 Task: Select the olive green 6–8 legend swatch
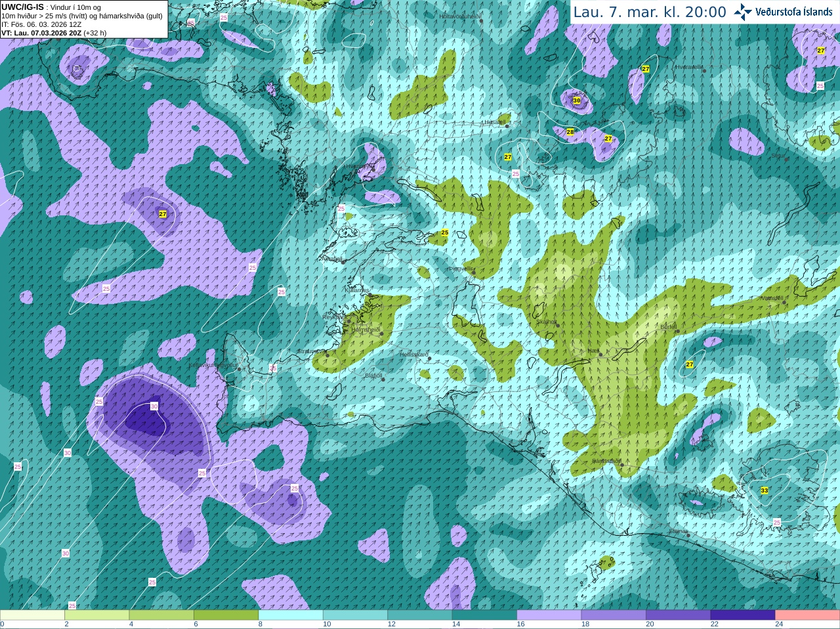tap(226, 615)
